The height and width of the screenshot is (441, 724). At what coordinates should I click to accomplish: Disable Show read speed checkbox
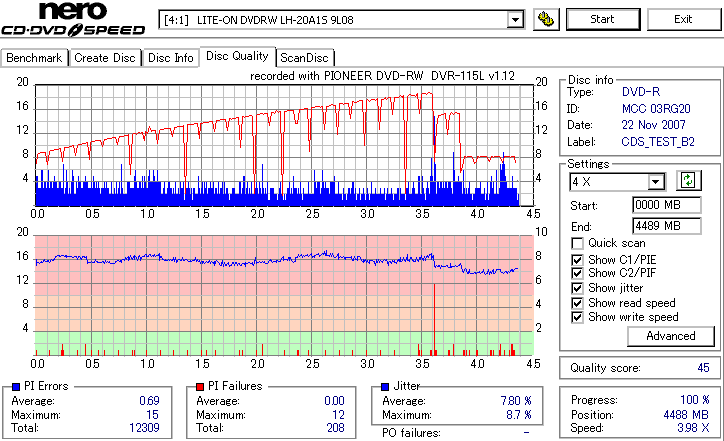point(577,303)
